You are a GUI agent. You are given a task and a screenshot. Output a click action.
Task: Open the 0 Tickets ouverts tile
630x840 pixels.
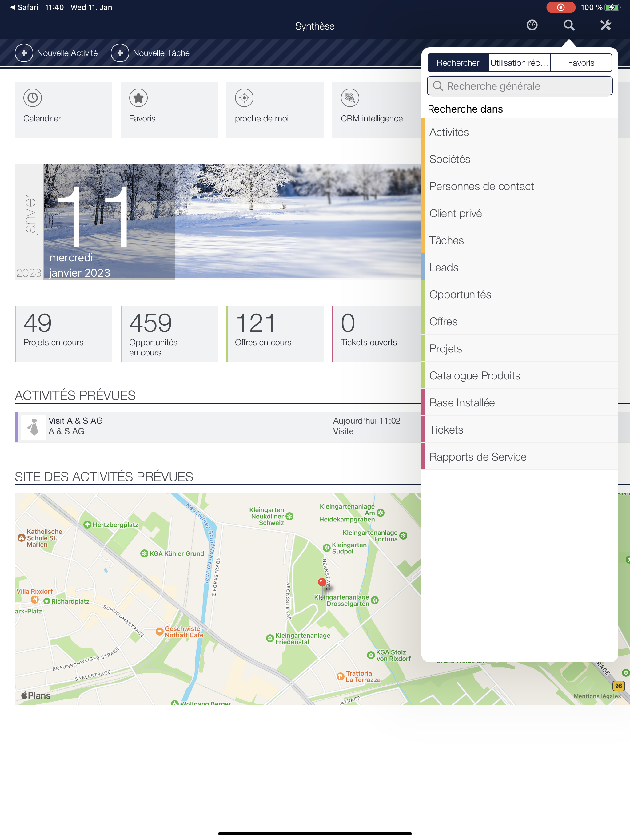[x=377, y=334]
